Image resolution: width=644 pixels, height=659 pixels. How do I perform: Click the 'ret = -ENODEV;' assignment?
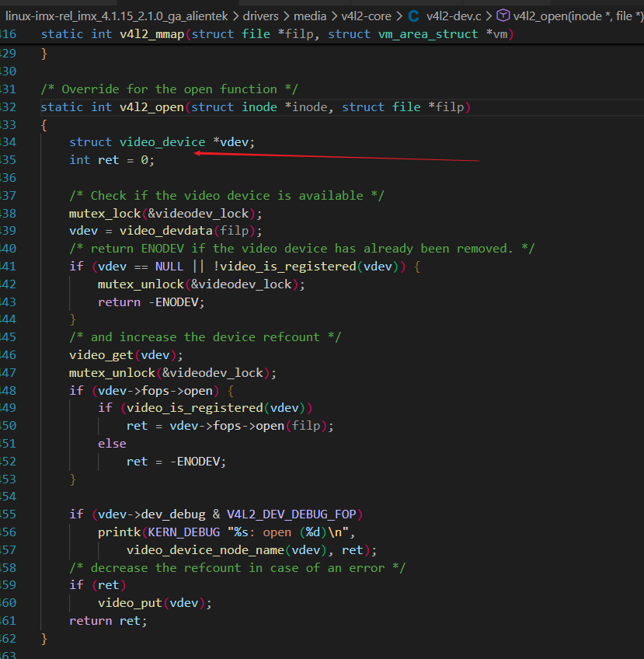pos(176,462)
